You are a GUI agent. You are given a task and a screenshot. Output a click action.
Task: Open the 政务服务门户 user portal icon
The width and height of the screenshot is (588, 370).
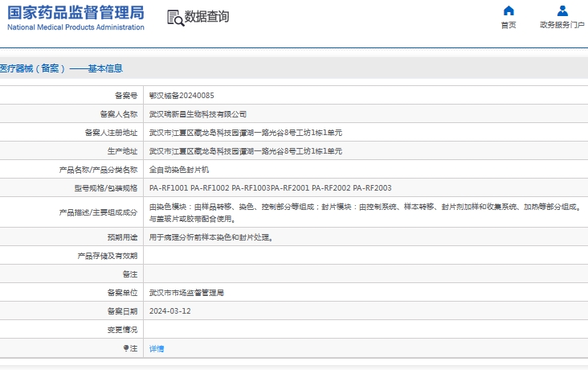point(562,10)
